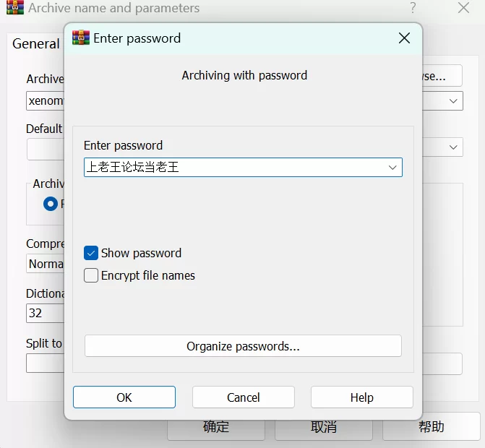Viewport: 485px width, 448px height.
Task: Enable Encrypt file names checkbox
Action: point(91,275)
